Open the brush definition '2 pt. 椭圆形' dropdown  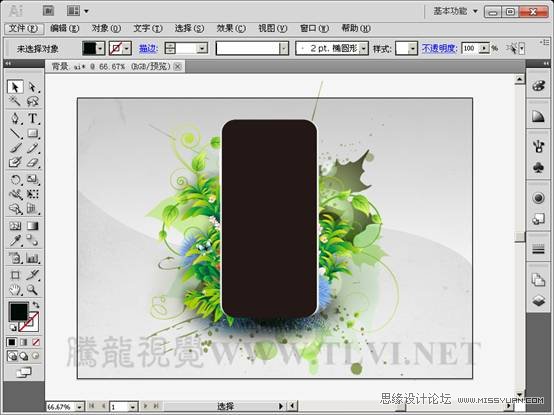364,48
